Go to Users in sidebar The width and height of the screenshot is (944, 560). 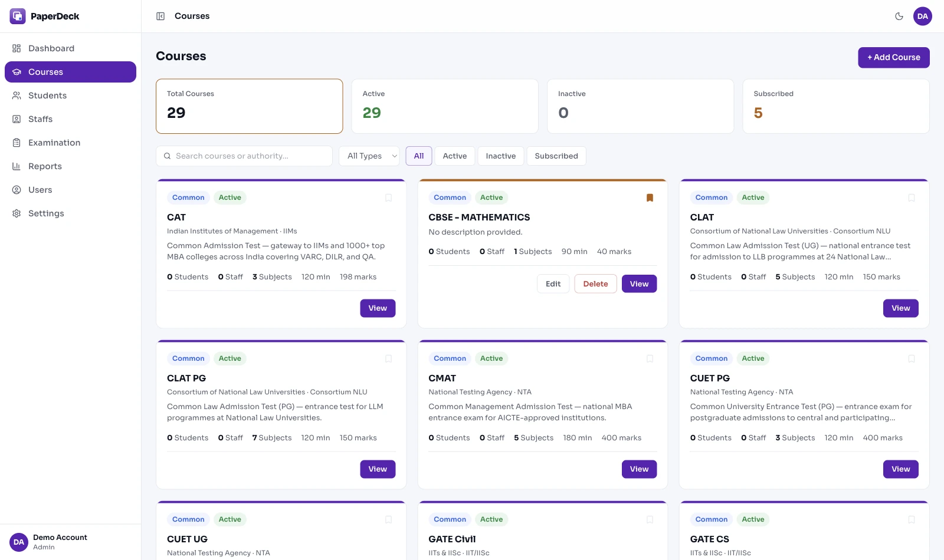[x=70, y=190]
